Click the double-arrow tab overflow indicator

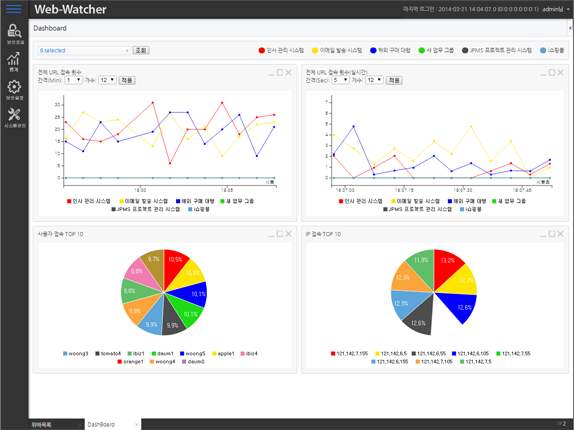(561, 424)
